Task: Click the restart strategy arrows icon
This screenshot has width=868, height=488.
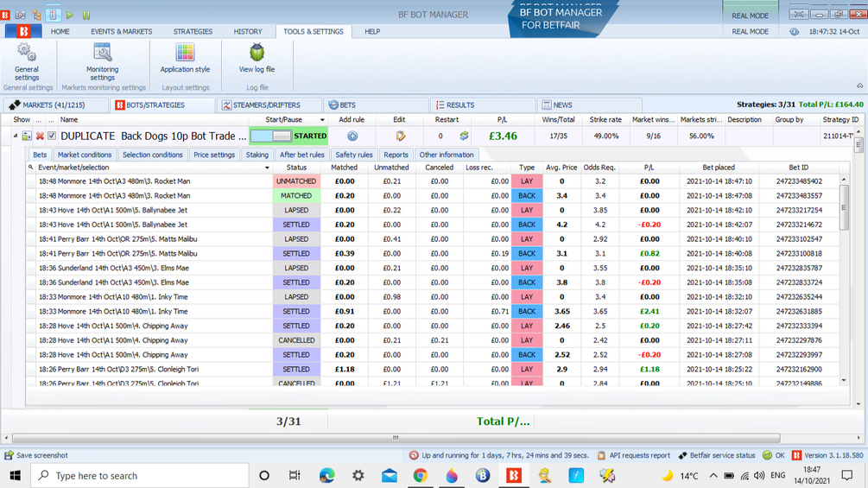Action: click(x=464, y=136)
